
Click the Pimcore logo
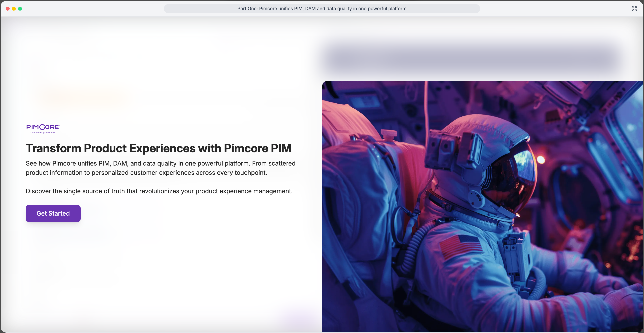pos(43,127)
